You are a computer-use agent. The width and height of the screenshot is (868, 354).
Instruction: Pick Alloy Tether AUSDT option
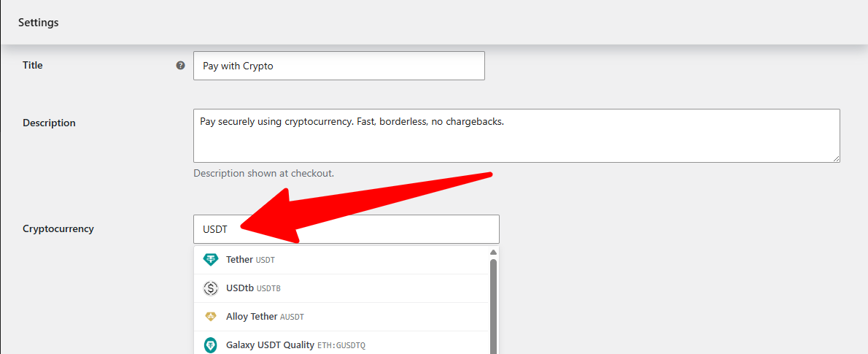pyautogui.click(x=341, y=317)
